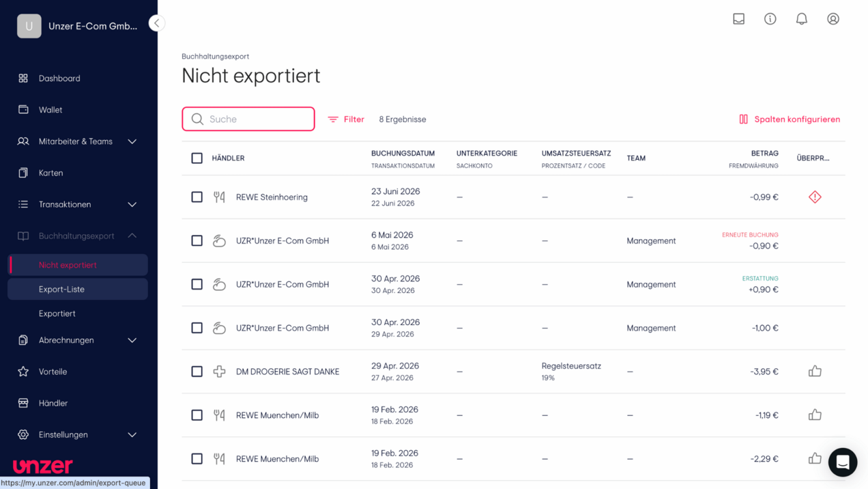
Task: Open the user profile icon
Action: pyautogui.click(x=833, y=19)
